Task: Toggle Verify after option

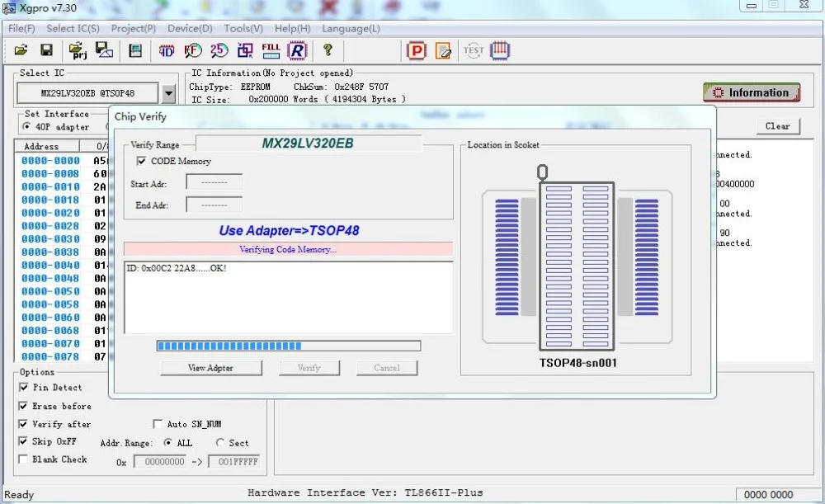Action: click(x=23, y=424)
